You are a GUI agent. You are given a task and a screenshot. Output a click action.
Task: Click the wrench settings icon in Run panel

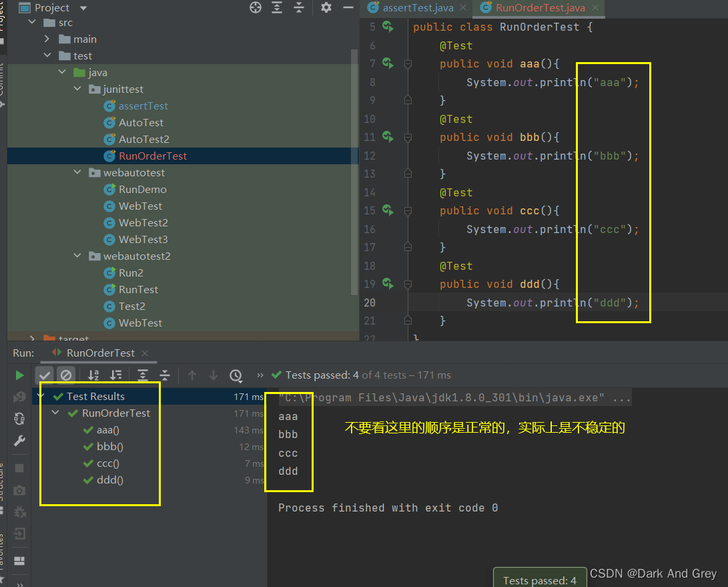point(19,441)
